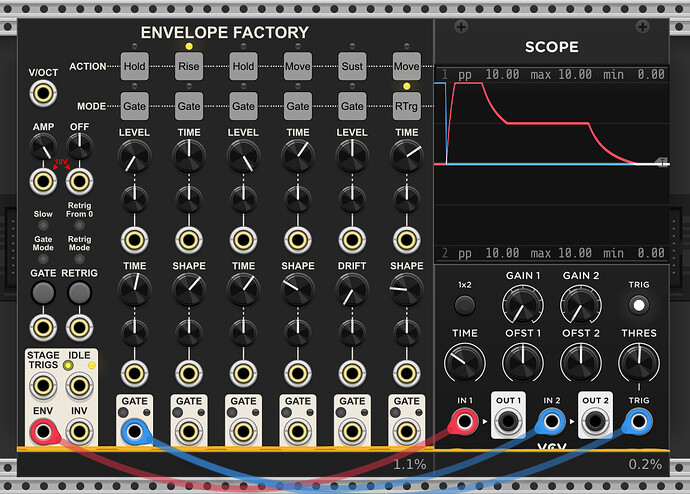This screenshot has height=494, width=690.
Task: Toggle the Retrig From 0 switch
Action: point(79,226)
